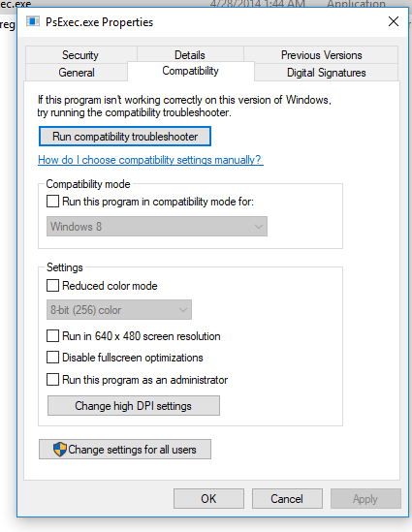This screenshot has width=412, height=532.
Task: Open the Digital Signatures tab
Action: pos(326,73)
